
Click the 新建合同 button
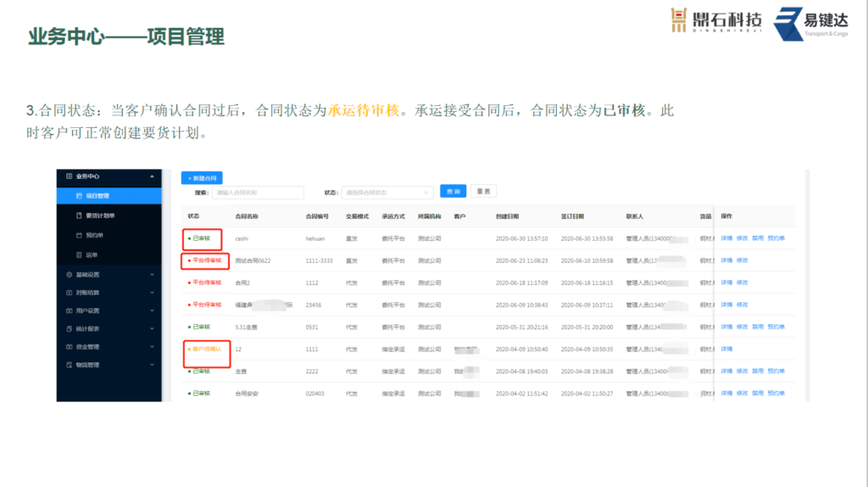202,177
